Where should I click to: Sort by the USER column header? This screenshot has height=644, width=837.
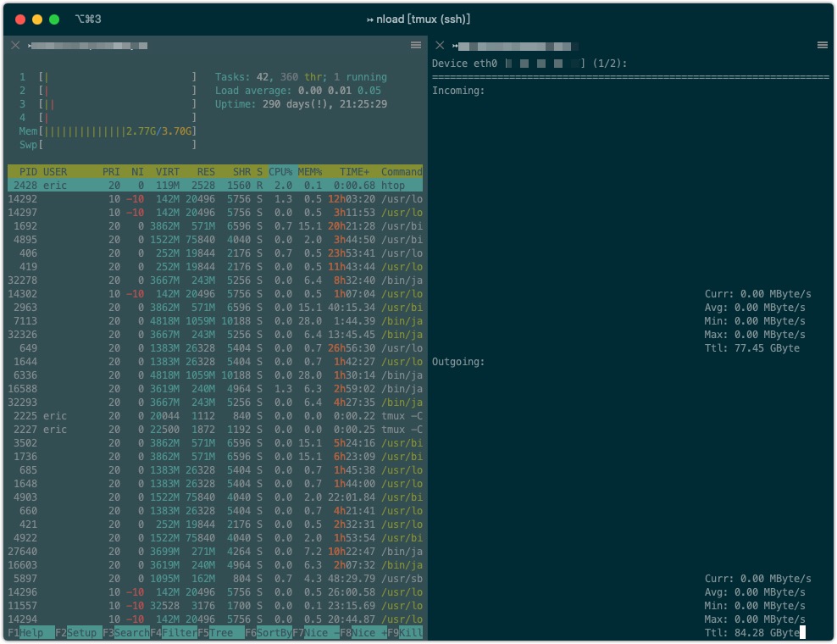(55, 172)
